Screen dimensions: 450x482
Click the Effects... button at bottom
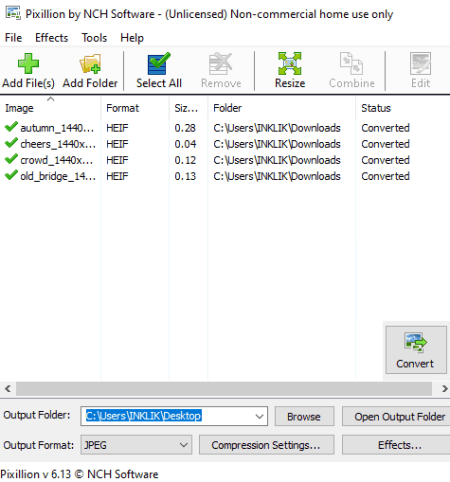click(x=397, y=445)
